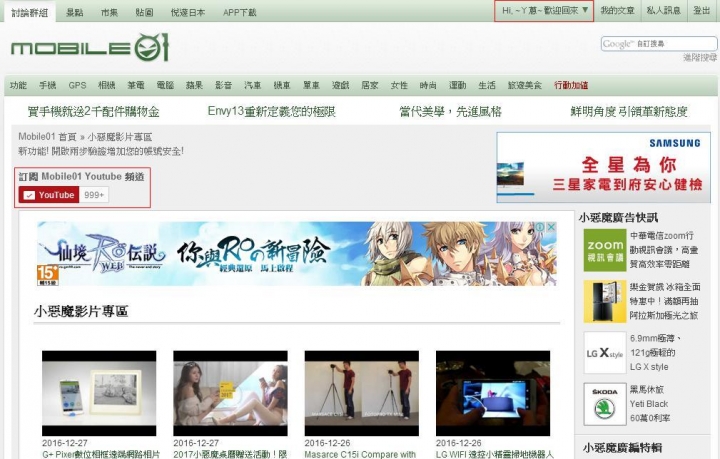Open the 遊戲 category
This screenshot has height=459, width=720.
pos(341,85)
